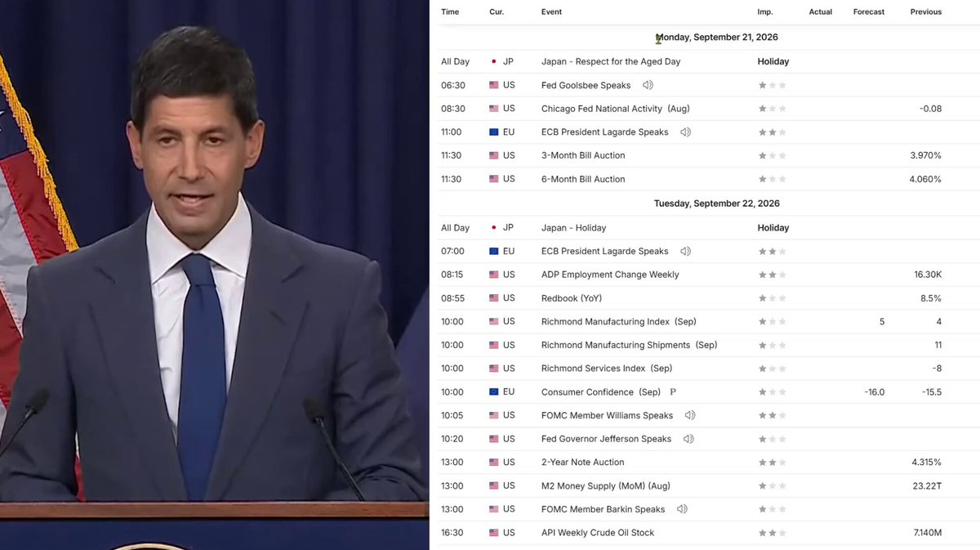Viewport: 980px width, 550px height.
Task: Select the EU flag in the Consumer Confidence row
Action: pyautogui.click(x=493, y=392)
